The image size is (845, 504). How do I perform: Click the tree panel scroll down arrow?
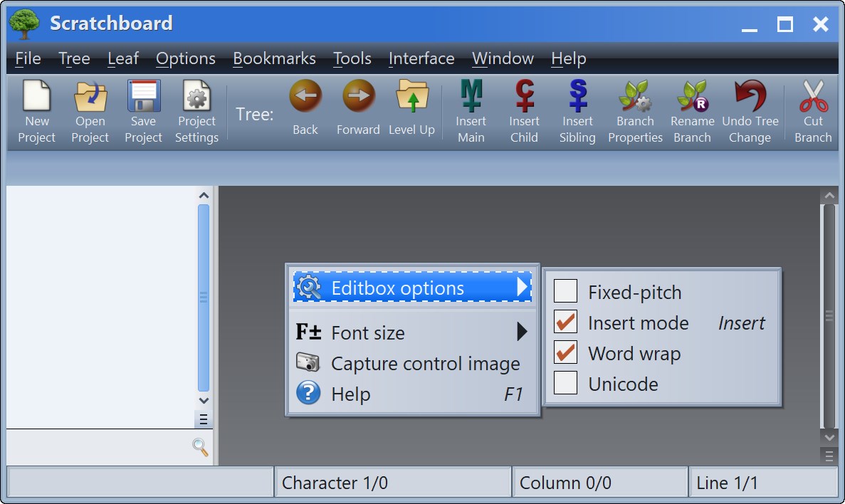coord(203,401)
